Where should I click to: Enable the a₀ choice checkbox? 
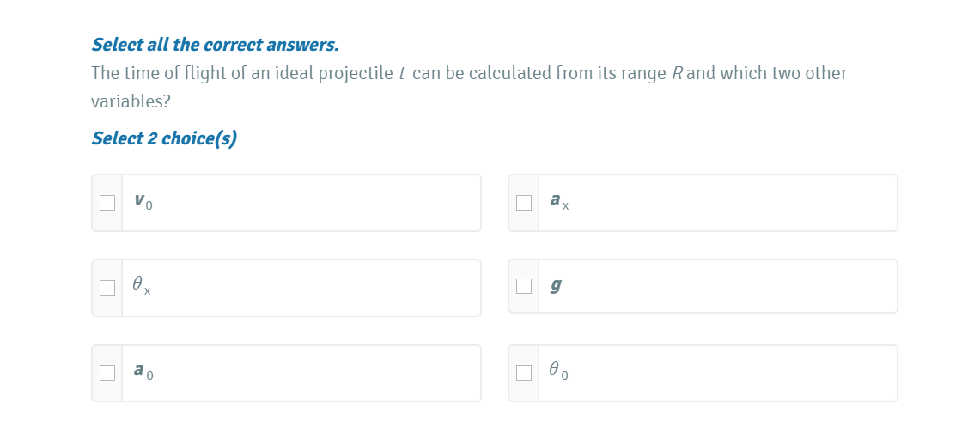pyautogui.click(x=107, y=373)
